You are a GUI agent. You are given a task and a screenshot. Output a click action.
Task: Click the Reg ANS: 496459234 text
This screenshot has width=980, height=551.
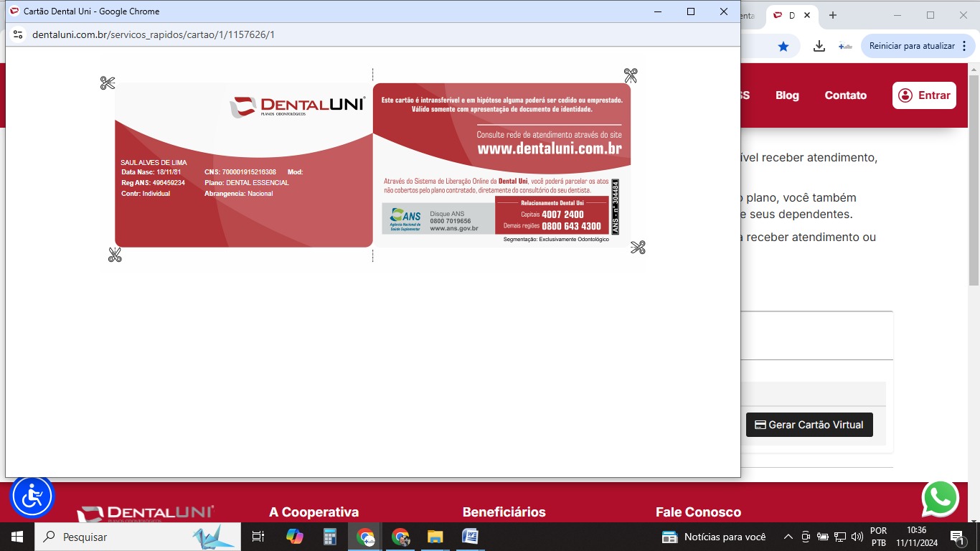point(154,183)
